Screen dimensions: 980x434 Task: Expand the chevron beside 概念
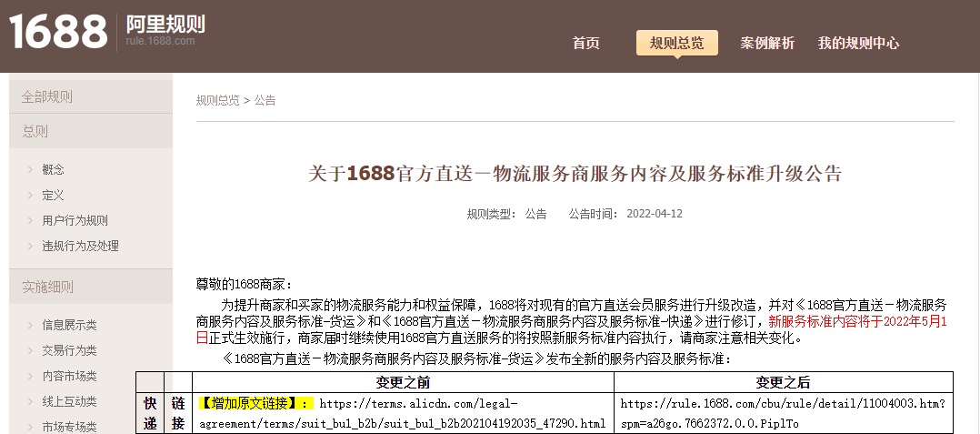30,169
